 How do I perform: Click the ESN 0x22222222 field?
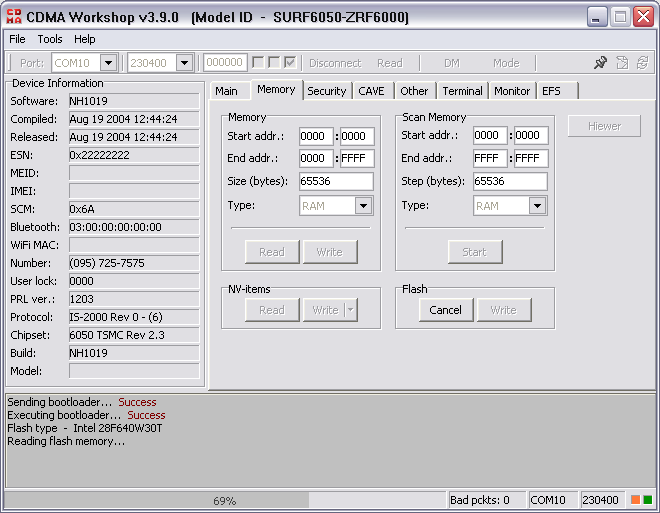coord(134,155)
